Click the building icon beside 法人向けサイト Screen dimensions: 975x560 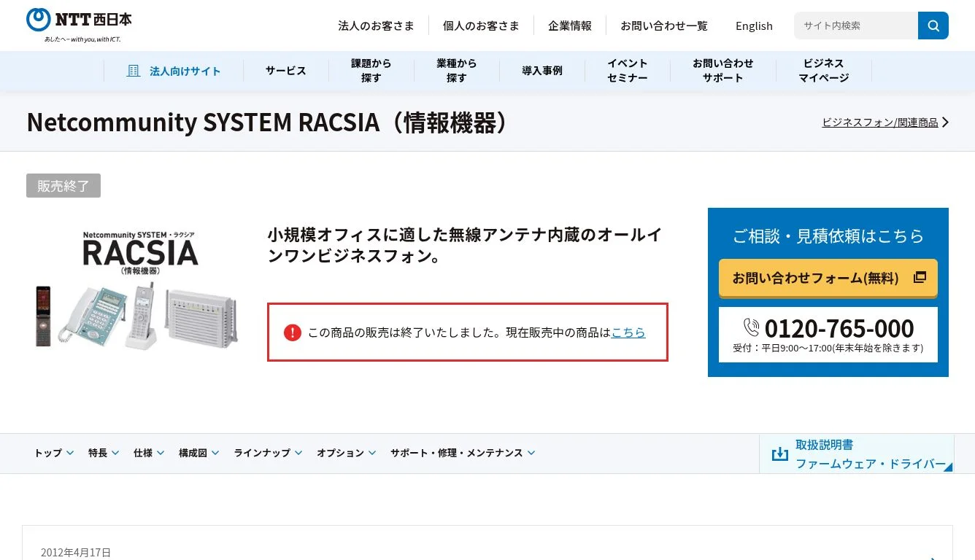(x=134, y=71)
